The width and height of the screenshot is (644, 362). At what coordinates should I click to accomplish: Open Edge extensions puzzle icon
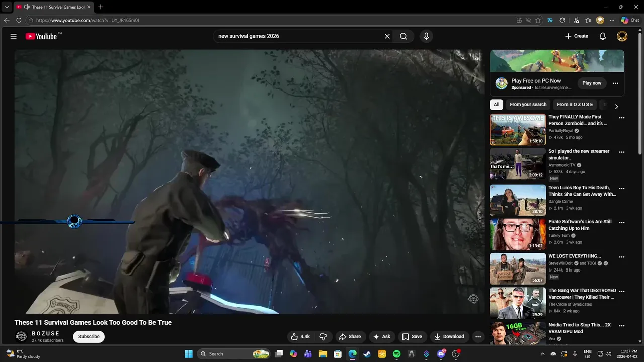pyautogui.click(x=562, y=20)
